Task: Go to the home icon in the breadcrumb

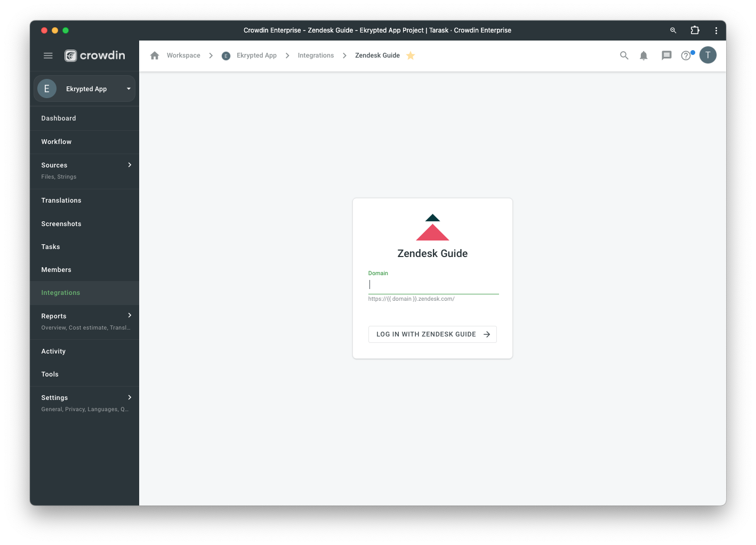Action: (155, 55)
